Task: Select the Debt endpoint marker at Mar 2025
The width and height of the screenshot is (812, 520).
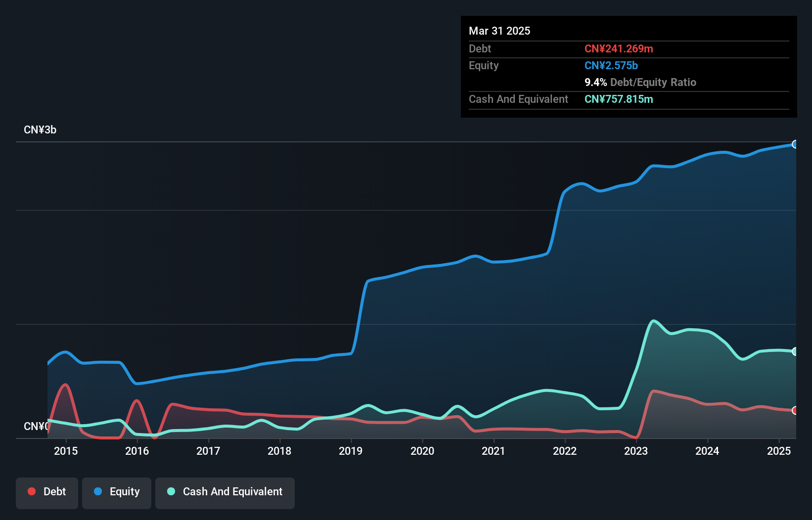Action: pyautogui.click(x=795, y=410)
